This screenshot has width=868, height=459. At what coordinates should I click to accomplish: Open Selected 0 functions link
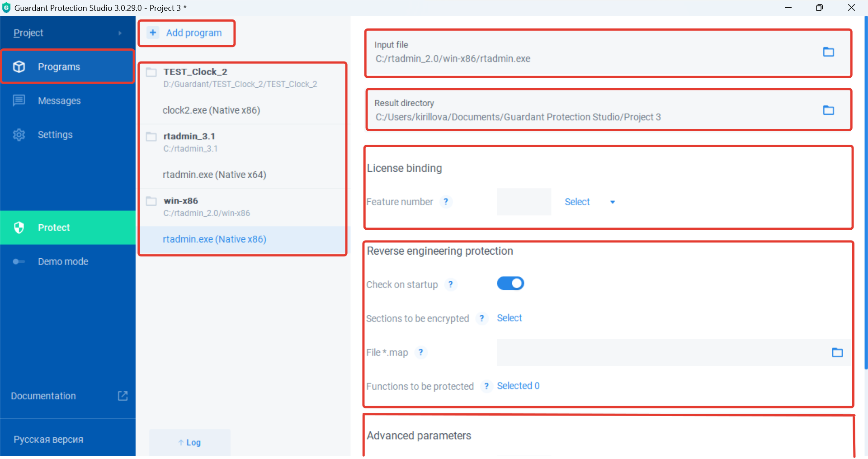[518, 386]
